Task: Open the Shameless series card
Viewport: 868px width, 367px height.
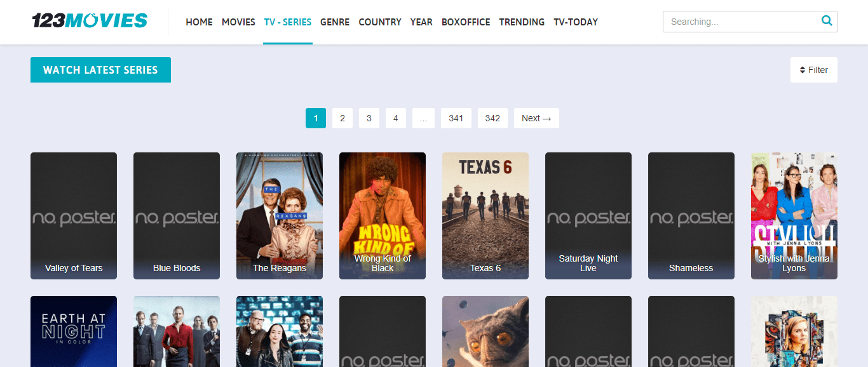Action: [691, 216]
